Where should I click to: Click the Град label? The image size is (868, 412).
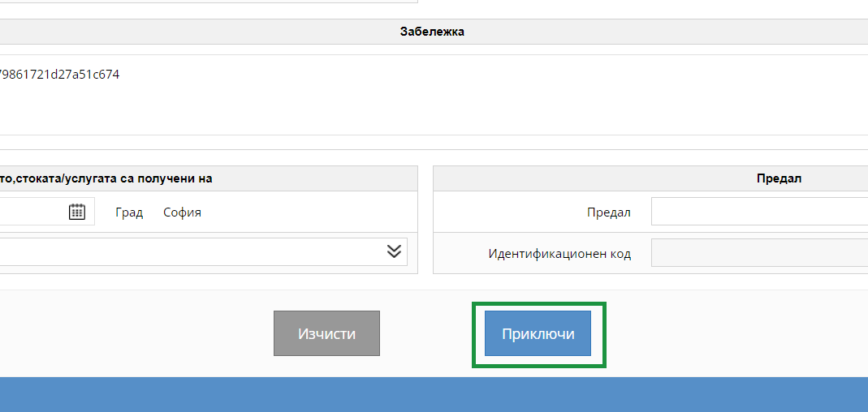[x=129, y=212]
